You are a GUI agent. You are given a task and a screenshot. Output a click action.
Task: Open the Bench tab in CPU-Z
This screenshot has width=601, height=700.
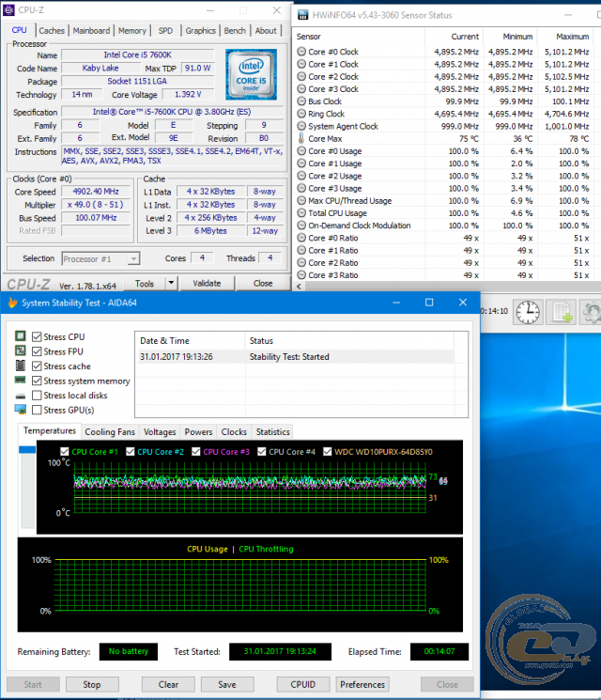click(235, 31)
